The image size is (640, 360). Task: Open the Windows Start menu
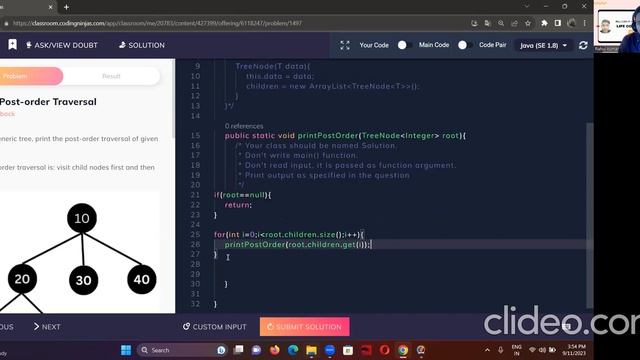(x=126, y=350)
